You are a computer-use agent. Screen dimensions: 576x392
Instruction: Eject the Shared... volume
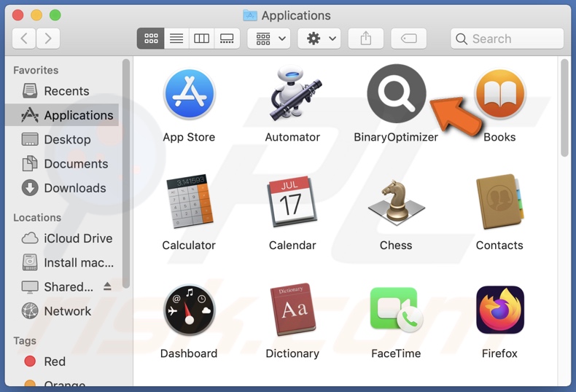point(107,286)
